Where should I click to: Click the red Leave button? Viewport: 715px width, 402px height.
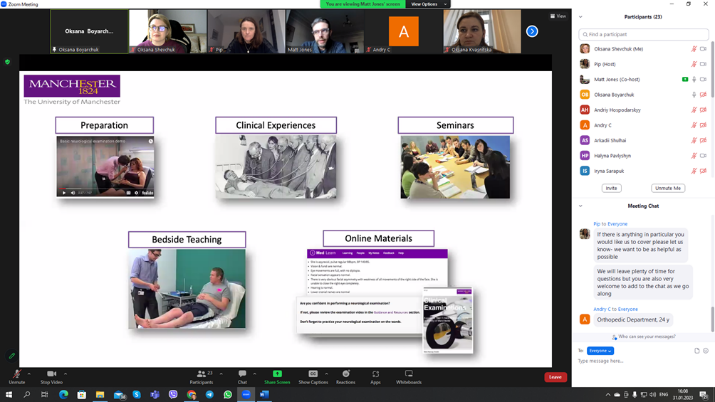pos(555,377)
